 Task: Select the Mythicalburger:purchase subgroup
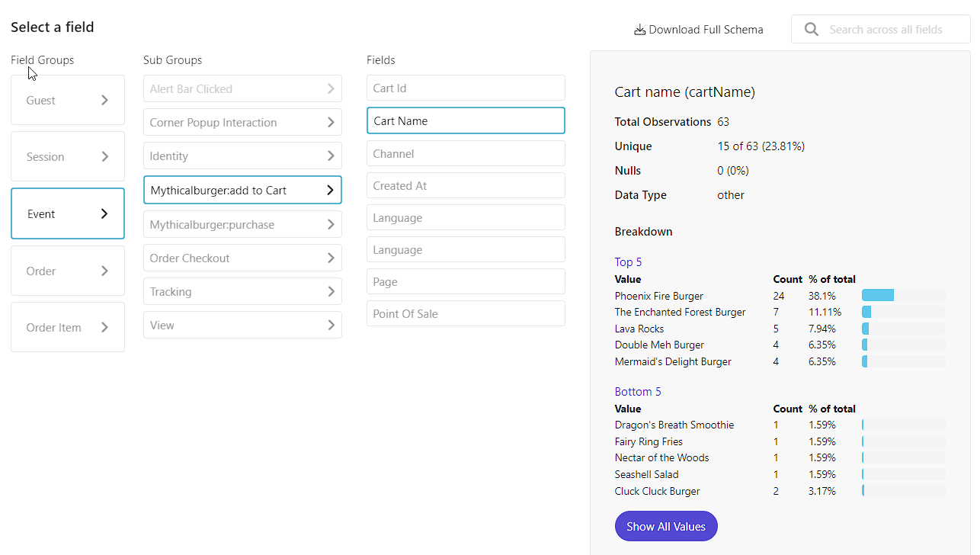[x=242, y=224]
